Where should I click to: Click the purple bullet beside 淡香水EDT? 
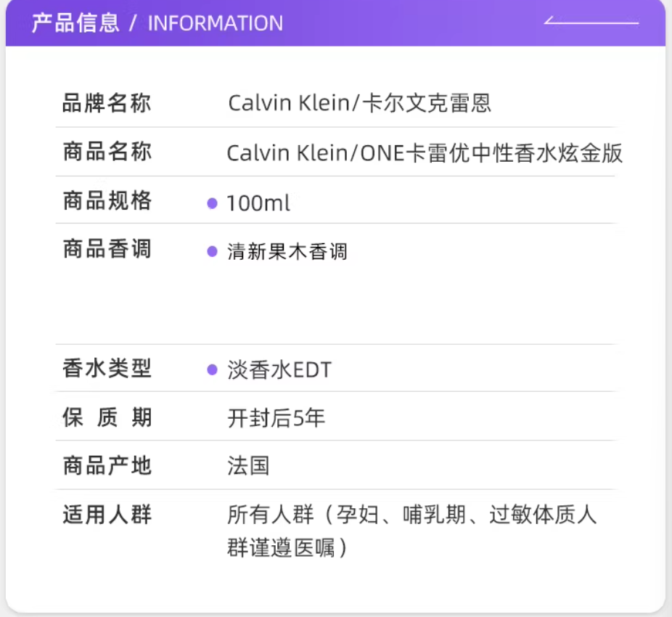pos(212,370)
